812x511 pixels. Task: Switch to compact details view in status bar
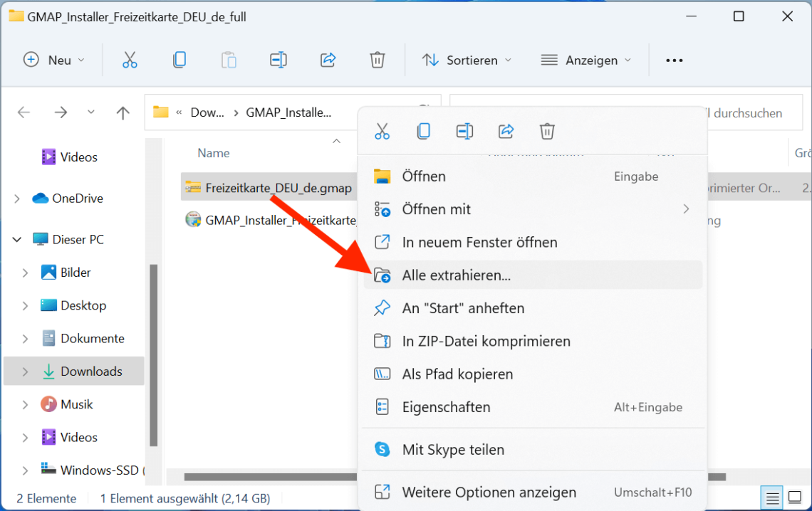pyautogui.click(x=772, y=497)
